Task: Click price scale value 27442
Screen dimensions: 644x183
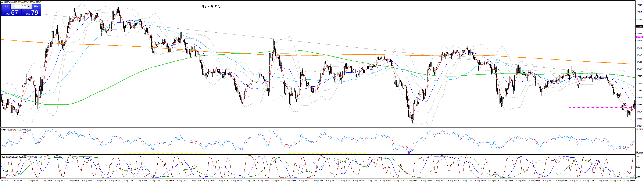Action: coord(640,119)
